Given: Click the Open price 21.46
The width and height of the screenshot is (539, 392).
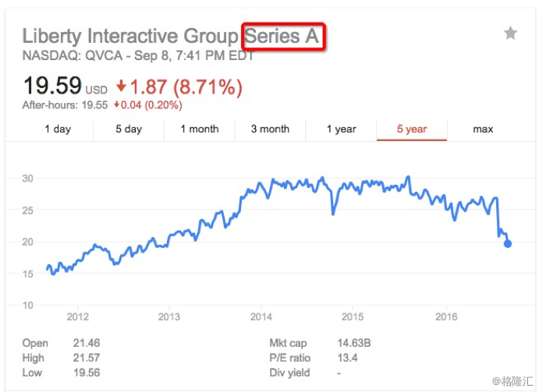Looking at the screenshot, I should [x=87, y=343].
